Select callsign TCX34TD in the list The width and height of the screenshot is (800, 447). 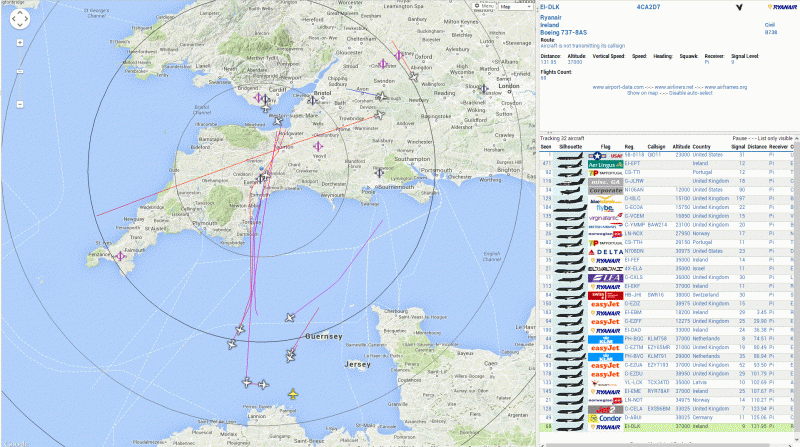658,383
